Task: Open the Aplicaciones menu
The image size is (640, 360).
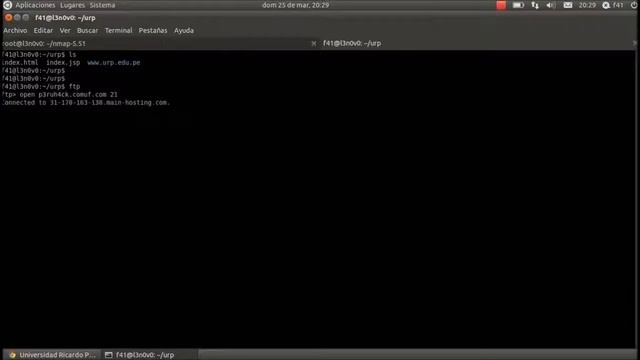Action: [35, 5]
